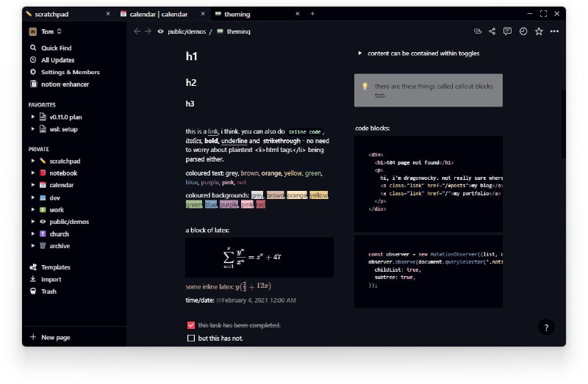Screen dimensions: 588x384
Task: Click the church page purple icon
Action: (x=43, y=233)
